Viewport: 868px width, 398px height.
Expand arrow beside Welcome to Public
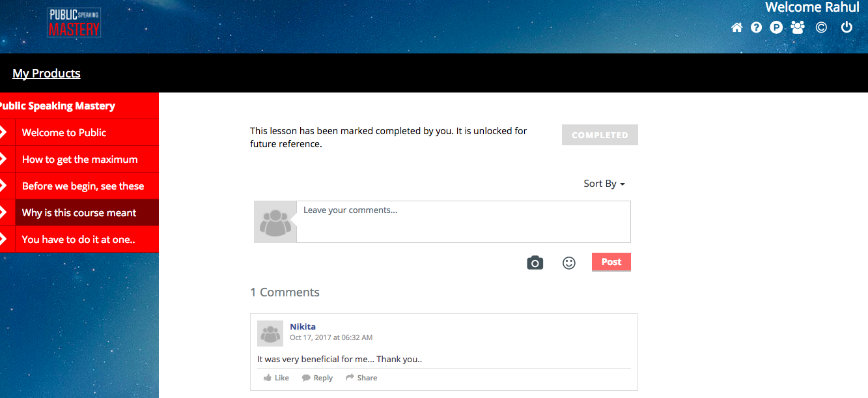(4, 132)
